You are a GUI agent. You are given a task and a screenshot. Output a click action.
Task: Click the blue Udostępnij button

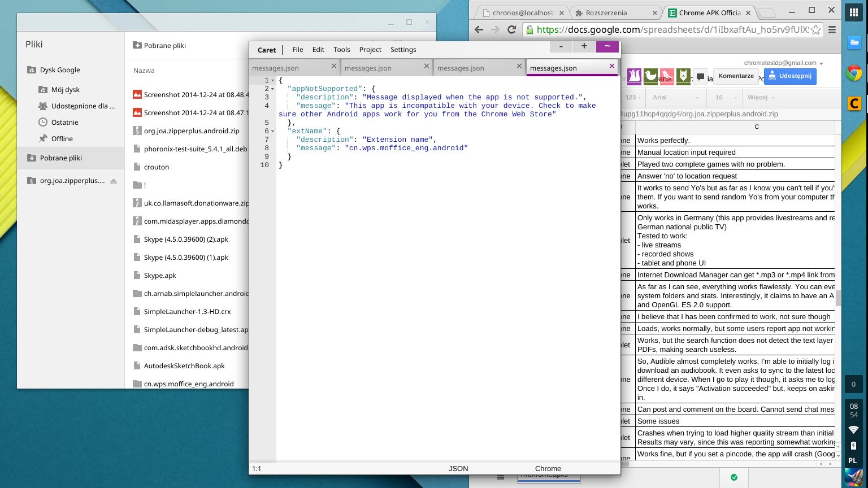790,76
